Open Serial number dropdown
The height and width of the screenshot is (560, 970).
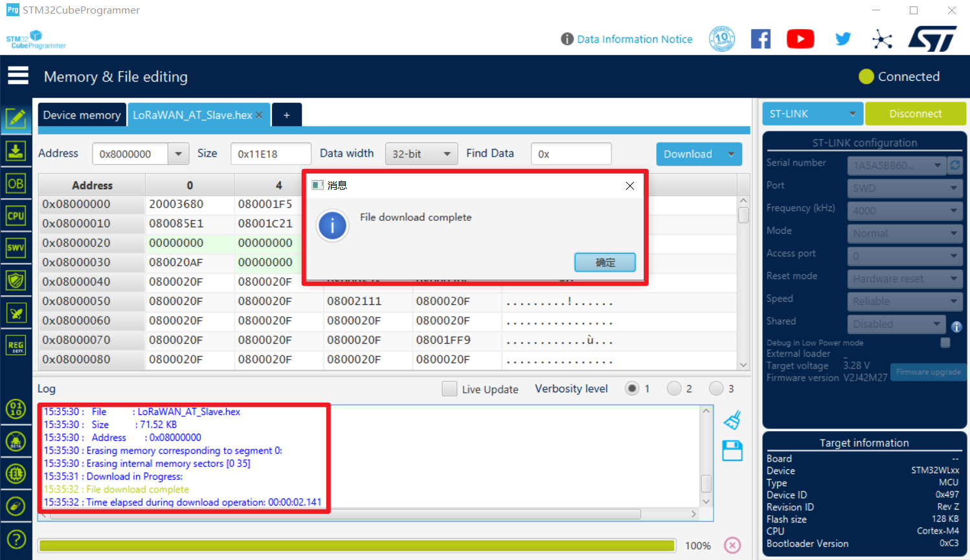point(896,166)
